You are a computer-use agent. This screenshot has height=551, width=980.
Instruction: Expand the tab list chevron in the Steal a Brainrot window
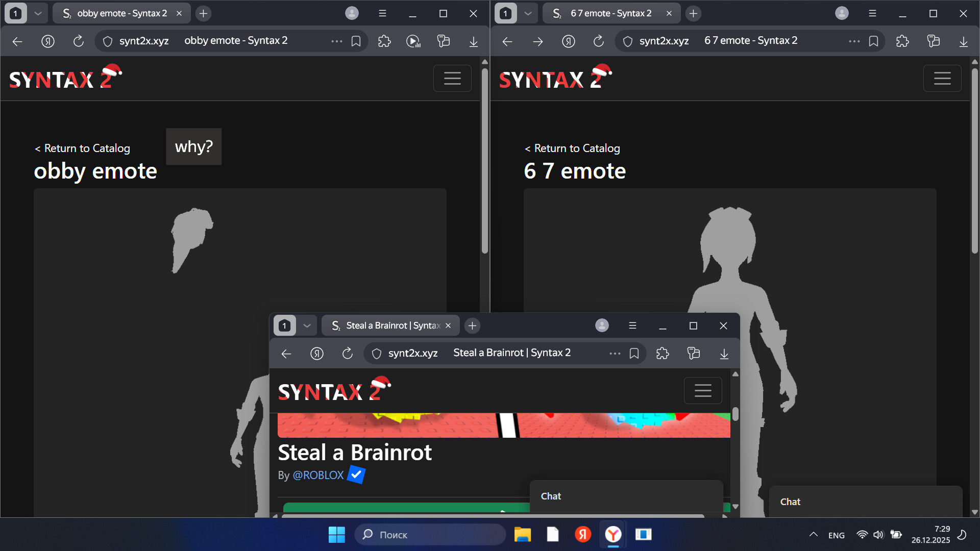307,325
